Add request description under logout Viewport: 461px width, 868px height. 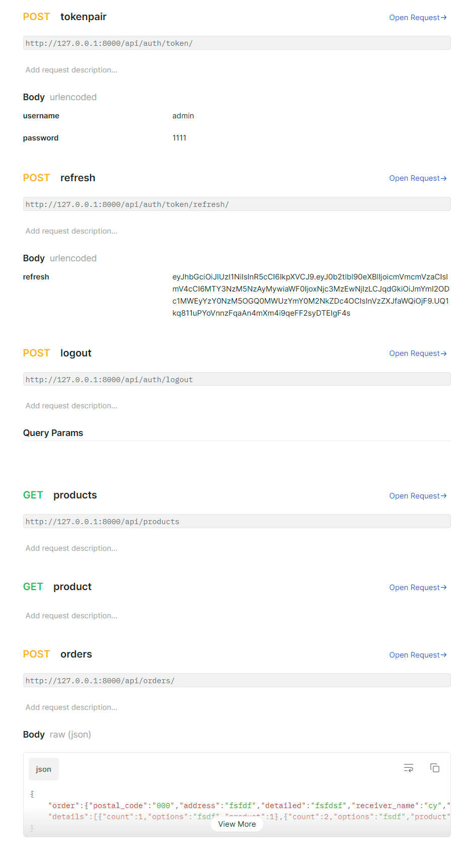[x=71, y=406]
